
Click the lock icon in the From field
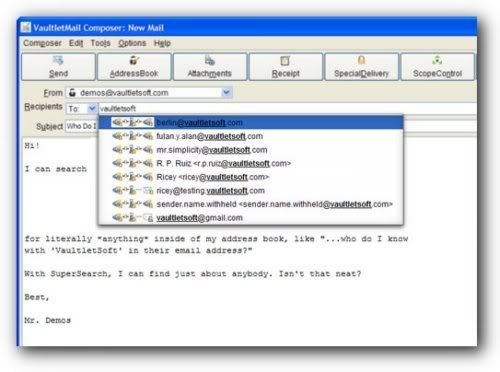click(x=72, y=92)
